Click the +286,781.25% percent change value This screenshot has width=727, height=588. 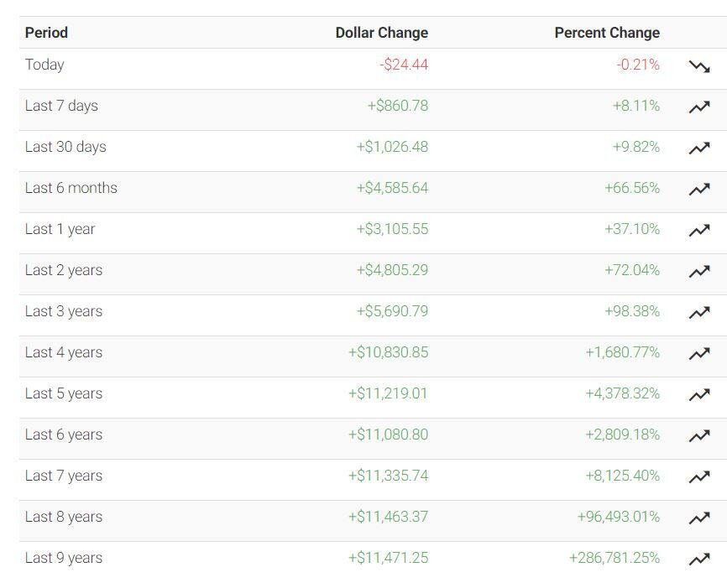pos(615,558)
